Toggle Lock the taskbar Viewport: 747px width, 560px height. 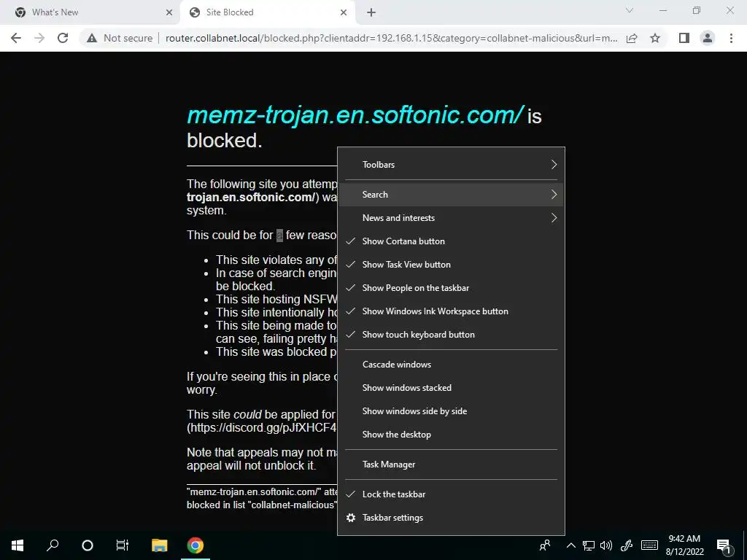click(451, 494)
